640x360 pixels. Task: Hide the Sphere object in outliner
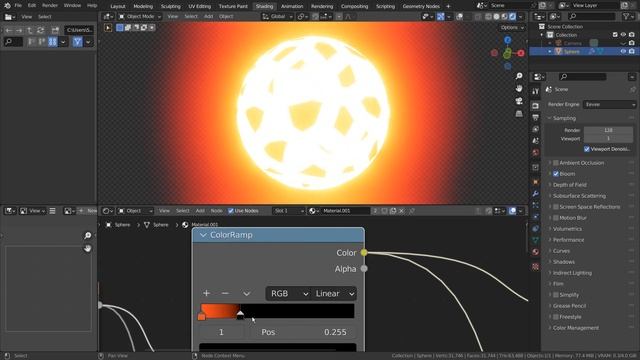(623, 51)
